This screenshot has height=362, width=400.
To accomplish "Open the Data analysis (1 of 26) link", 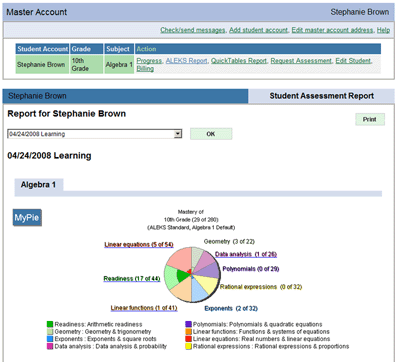I will (246, 254).
